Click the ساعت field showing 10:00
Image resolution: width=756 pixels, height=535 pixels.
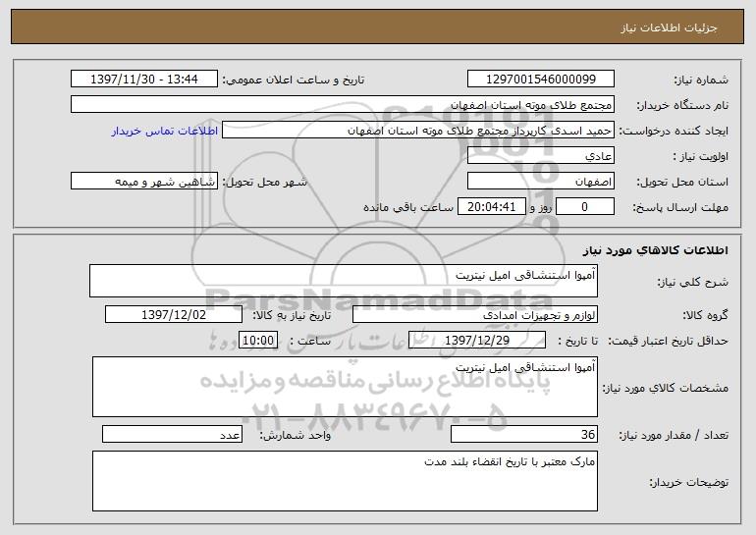tap(258, 341)
